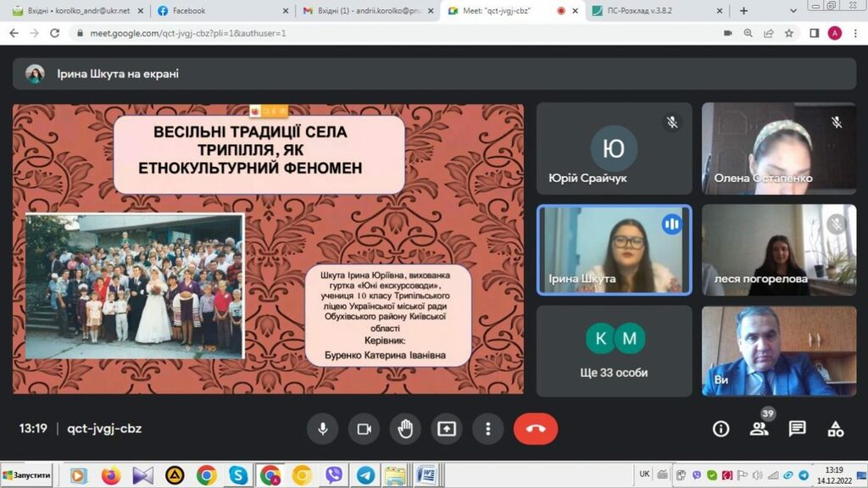The height and width of the screenshot is (488, 868).
Task: Turn off the camera
Action: (x=364, y=429)
